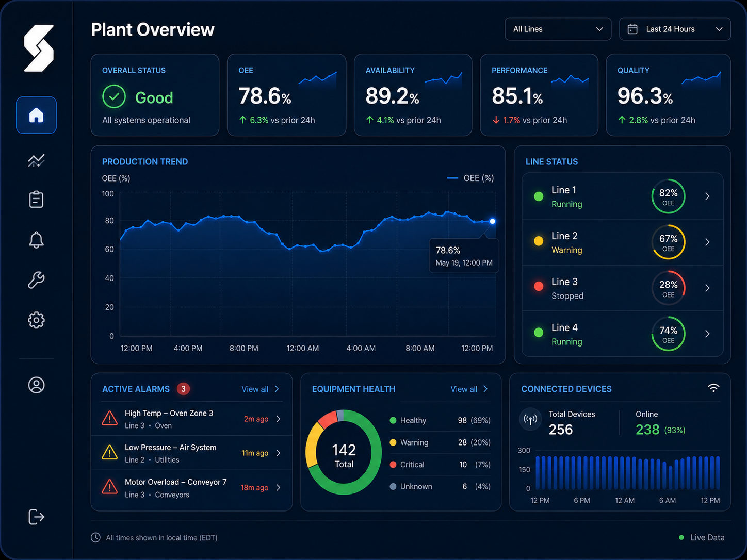The height and width of the screenshot is (560, 747).
Task: Click View all in Active Alarms
Action: [x=261, y=389]
